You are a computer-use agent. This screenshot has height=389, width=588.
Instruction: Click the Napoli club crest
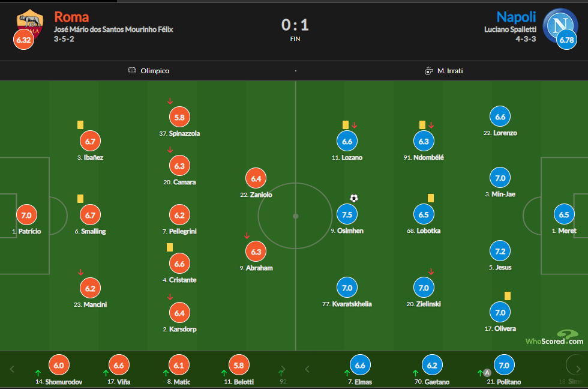pos(560,25)
